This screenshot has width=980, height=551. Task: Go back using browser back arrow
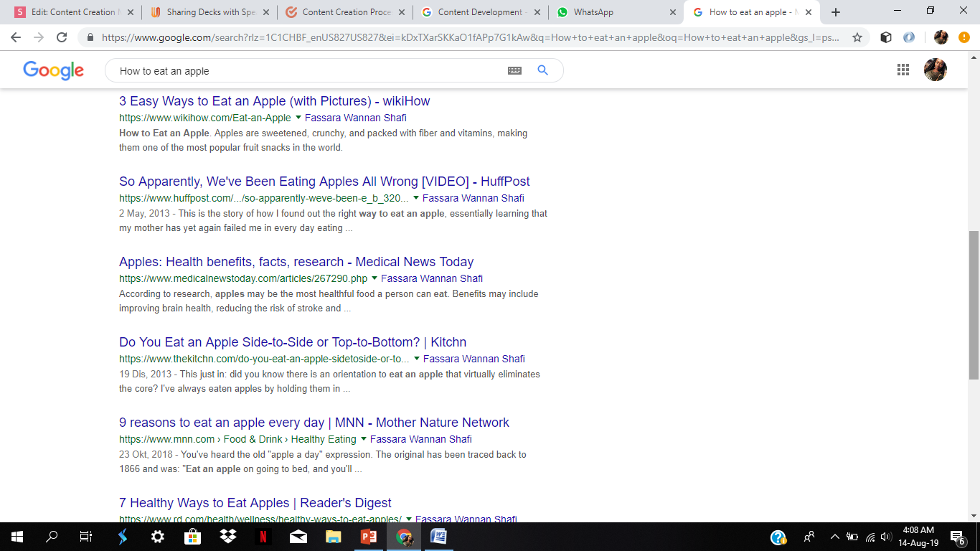16,38
